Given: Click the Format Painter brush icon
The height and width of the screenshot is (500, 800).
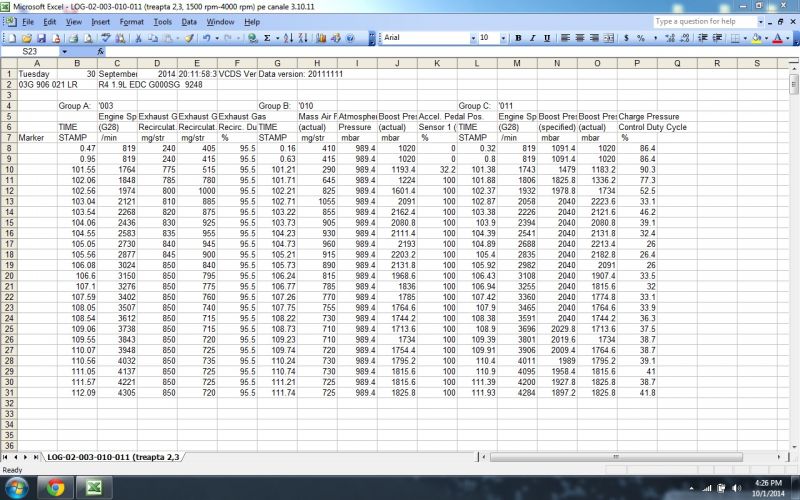Looking at the screenshot, I should pyautogui.click(x=188, y=38).
